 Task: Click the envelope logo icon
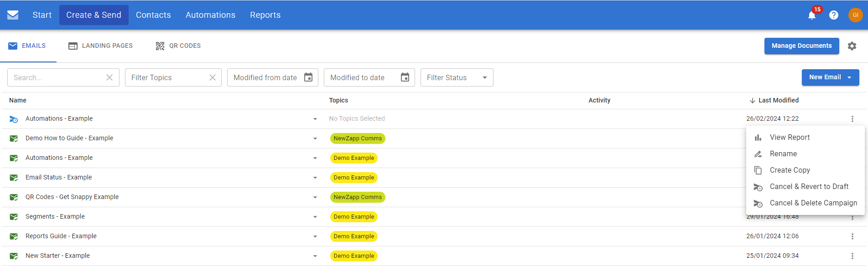(13, 15)
